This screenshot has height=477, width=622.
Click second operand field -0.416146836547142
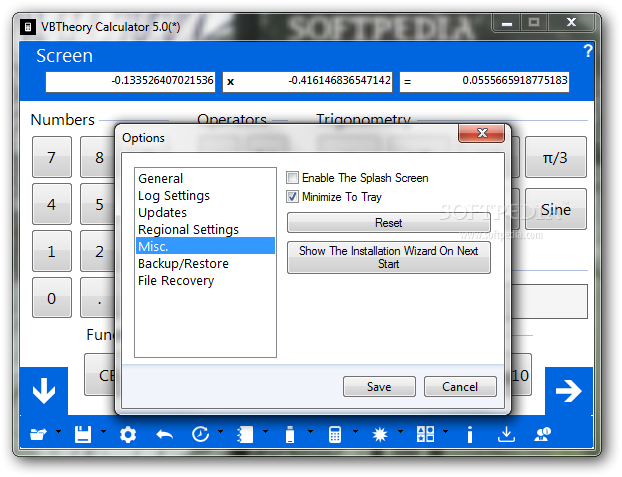point(307,82)
